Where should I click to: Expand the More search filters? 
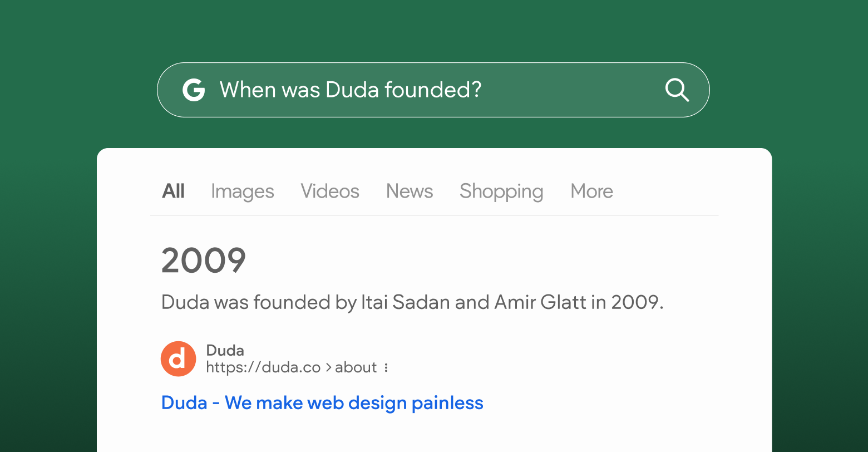click(x=591, y=191)
